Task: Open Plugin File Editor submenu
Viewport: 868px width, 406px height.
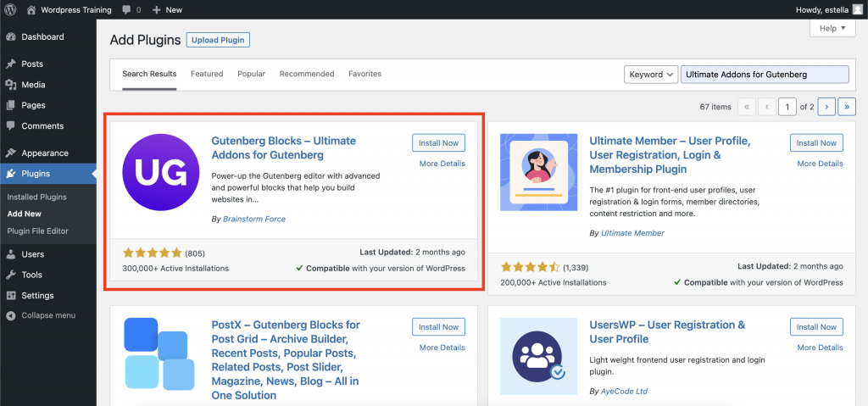Action: pyautogui.click(x=37, y=231)
